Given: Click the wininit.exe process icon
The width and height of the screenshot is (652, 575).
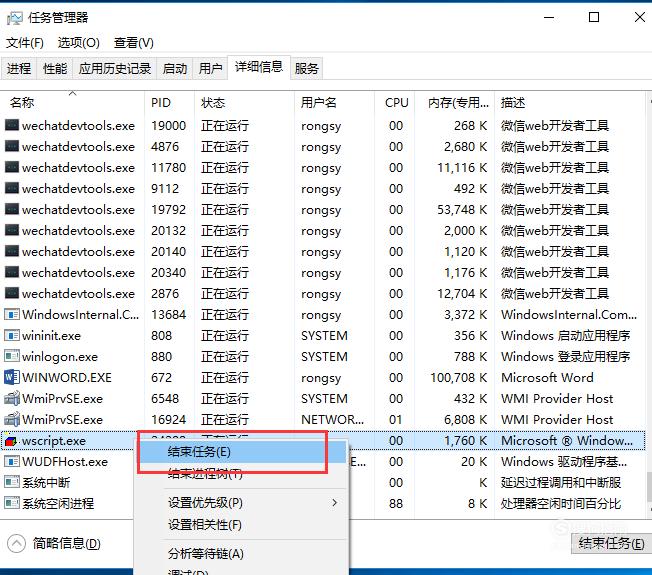Looking at the screenshot, I should [x=12, y=335].
